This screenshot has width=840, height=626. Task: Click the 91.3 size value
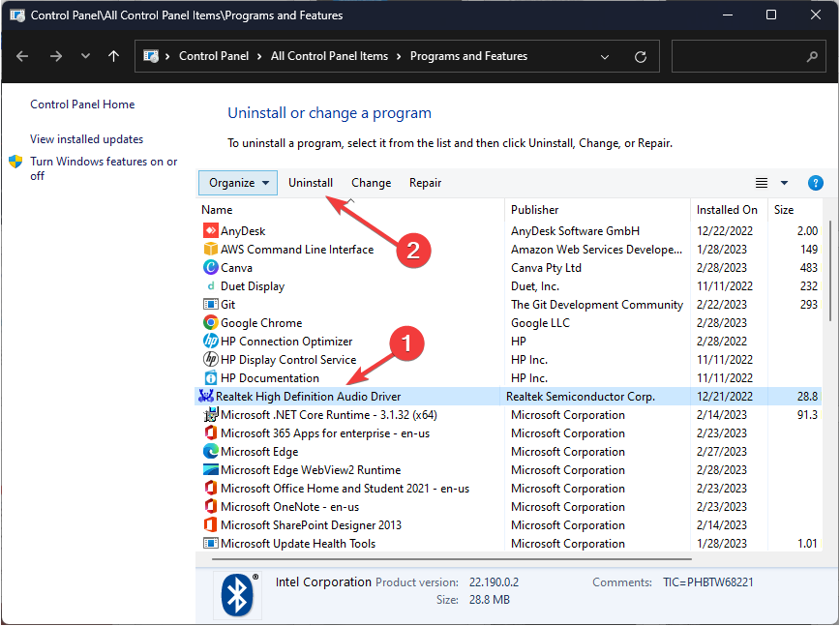[x=807, y=415]
